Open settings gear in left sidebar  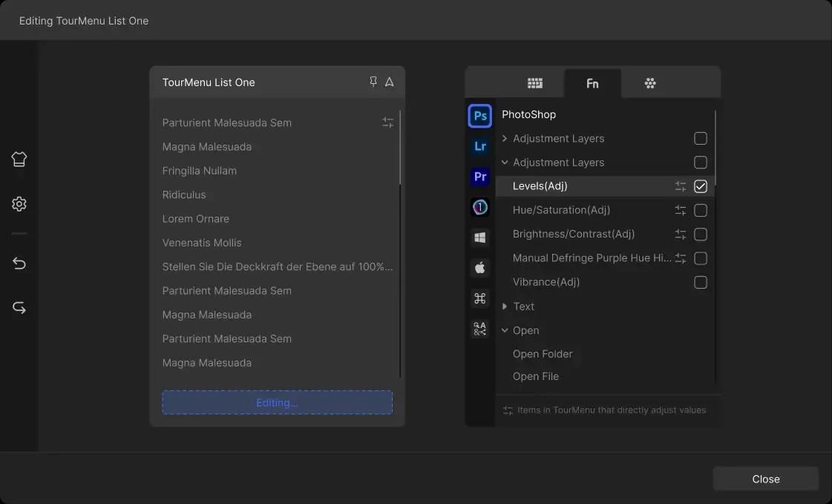[x=19, y=204]
